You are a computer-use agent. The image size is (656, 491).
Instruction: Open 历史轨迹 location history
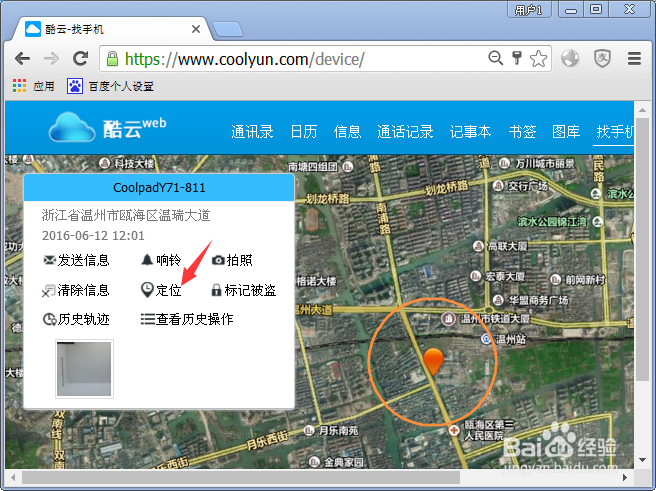point(76,319)
